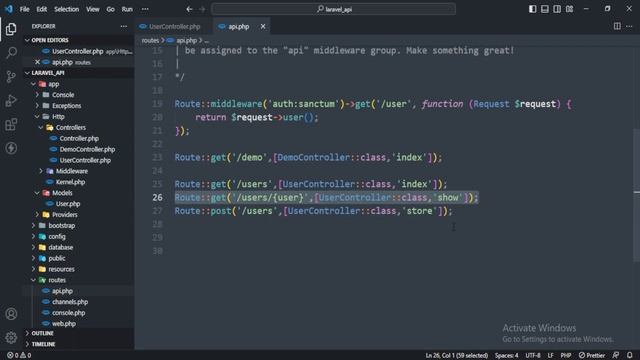The image size is (640, 360).
Task: Expand the OUTLINE section
Action: coord(78,333)
